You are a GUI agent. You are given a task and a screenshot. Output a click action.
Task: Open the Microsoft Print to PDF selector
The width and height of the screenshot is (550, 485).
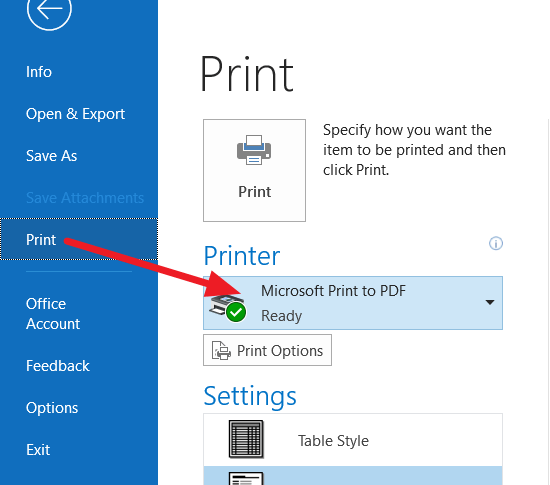(x=353, y=303)
